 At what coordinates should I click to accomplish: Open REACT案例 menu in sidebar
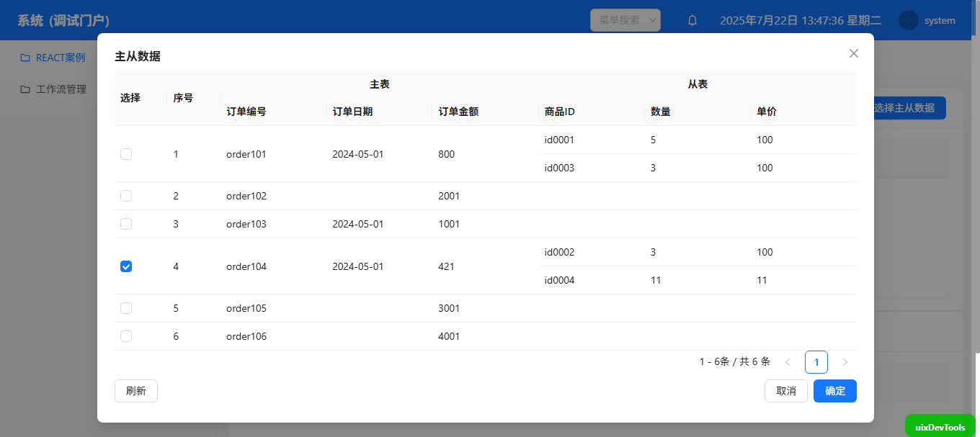pyautogui.click(x=61, y=58)
